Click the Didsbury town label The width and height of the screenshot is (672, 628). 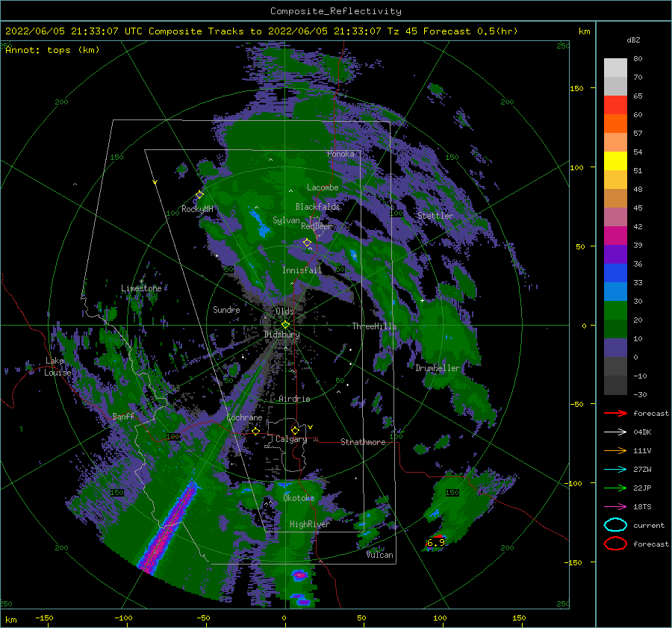(x=281, y=335)
